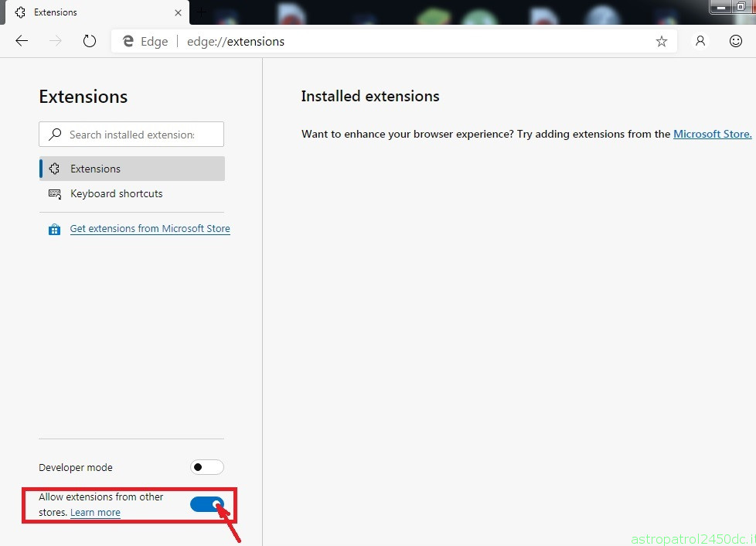
Task: Follow the Microsoft Store link in the main pane
Action: click(712, 134)
